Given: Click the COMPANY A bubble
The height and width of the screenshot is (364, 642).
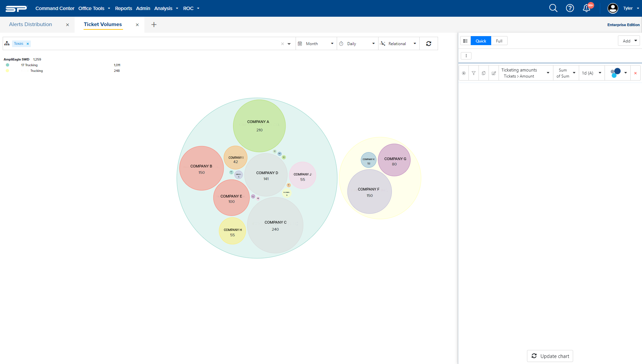Looking at the screenshot, I should pos(259,126).
